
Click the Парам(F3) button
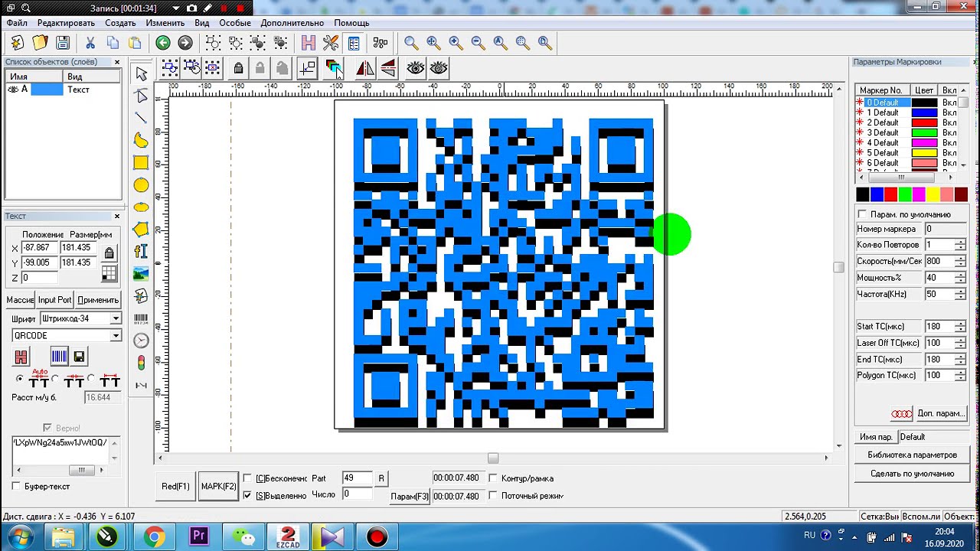pos(410,497)
